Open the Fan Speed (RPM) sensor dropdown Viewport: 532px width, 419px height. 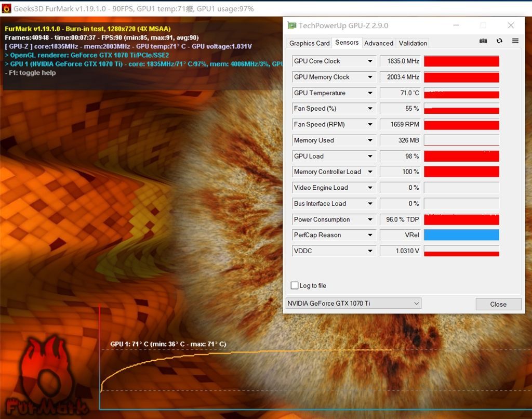(x=370, y=125)
